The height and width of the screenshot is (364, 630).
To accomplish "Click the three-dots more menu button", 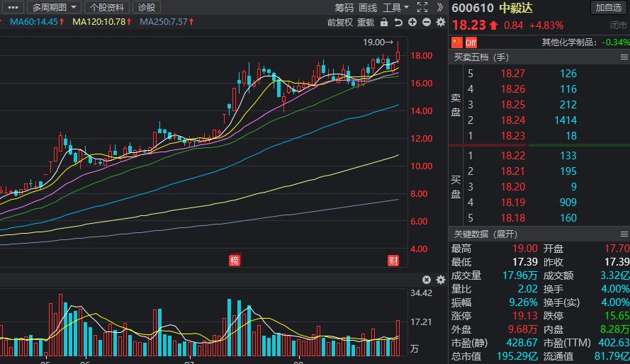I will tap(13, 7).
